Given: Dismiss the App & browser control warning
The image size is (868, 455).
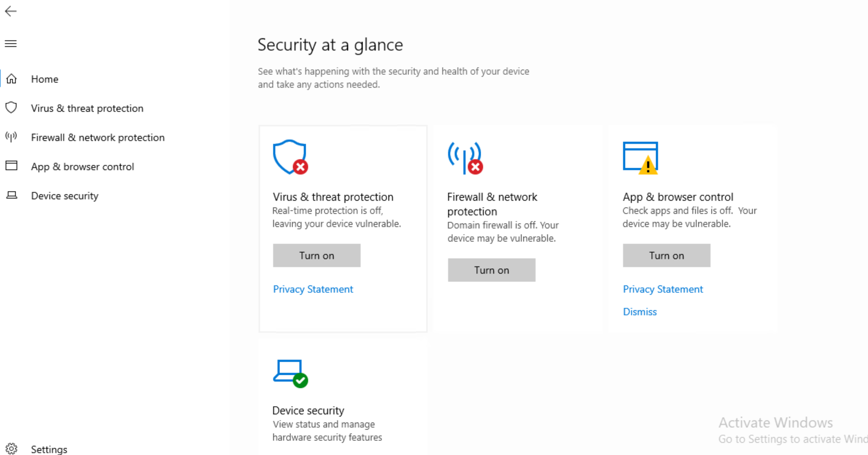Looking at the screenshot, I should [640, 312].
